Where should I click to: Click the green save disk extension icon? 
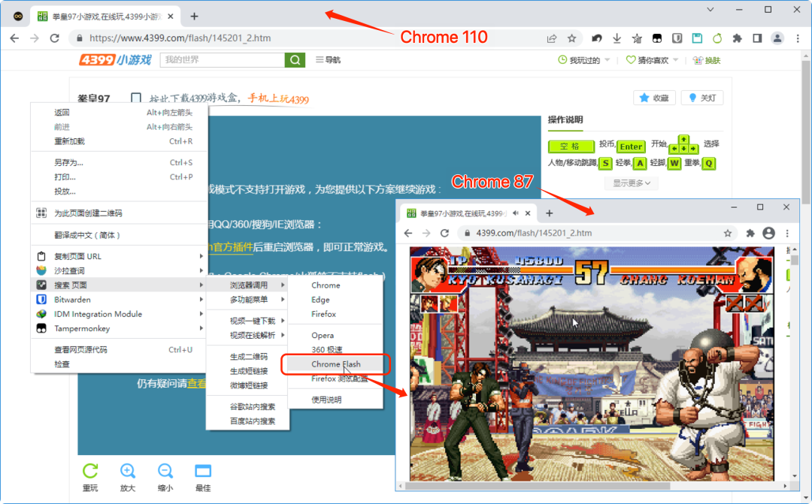[697, 38]
